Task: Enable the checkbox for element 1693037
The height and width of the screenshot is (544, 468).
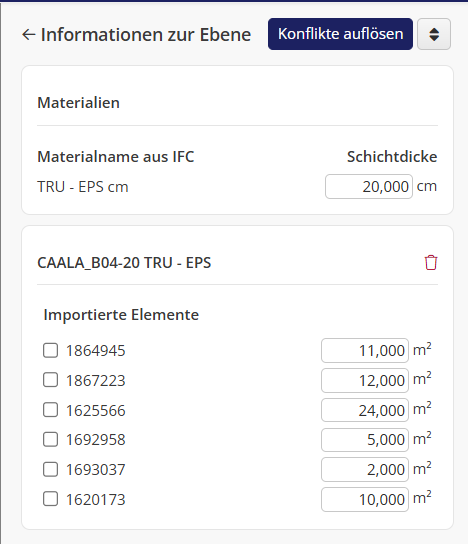Action: pos(50,469)
